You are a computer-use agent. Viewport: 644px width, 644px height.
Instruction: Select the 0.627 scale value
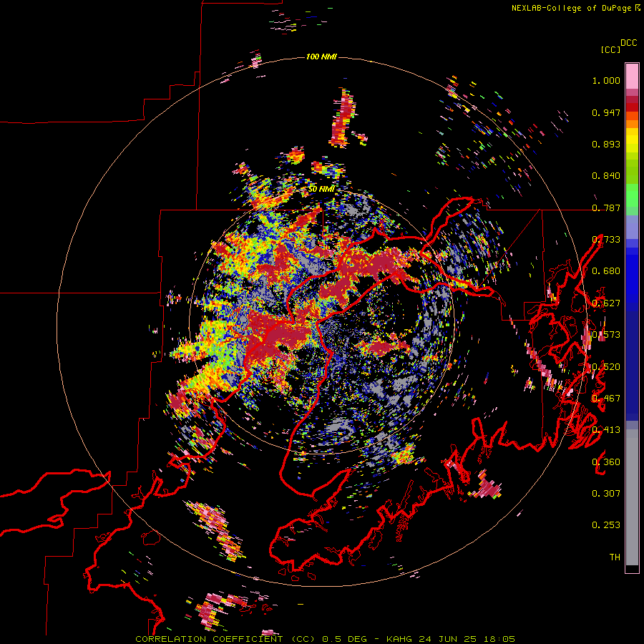click(606, 303)
